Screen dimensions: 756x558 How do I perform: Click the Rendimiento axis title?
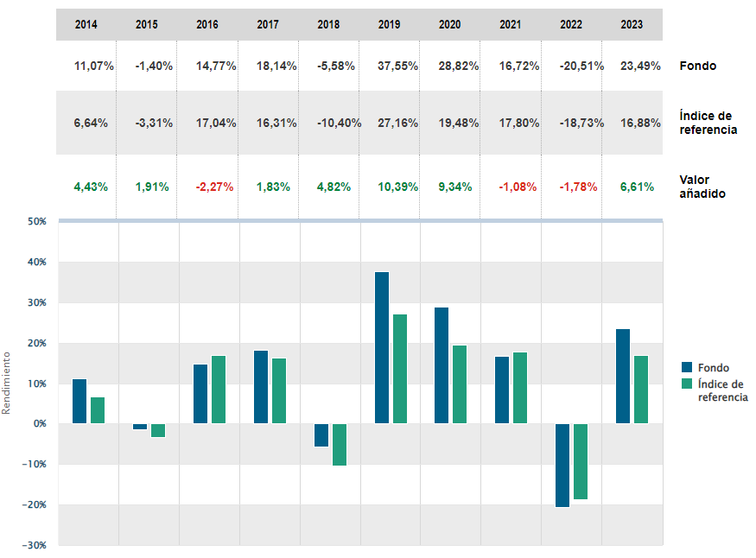point(7,382)
